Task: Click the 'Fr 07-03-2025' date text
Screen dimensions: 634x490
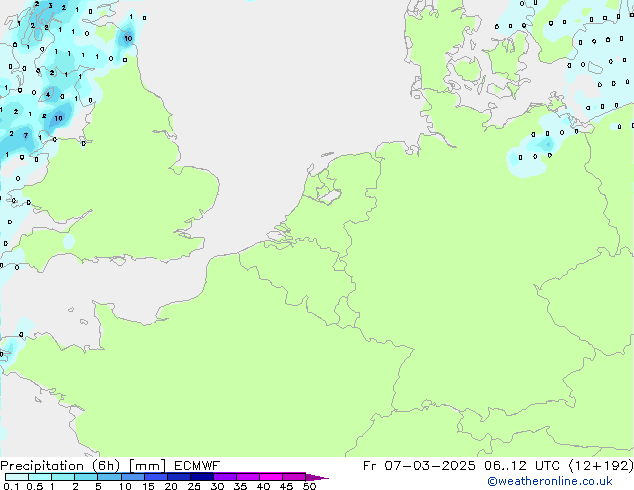Action: pyautogui.click(x=419, y=466)
